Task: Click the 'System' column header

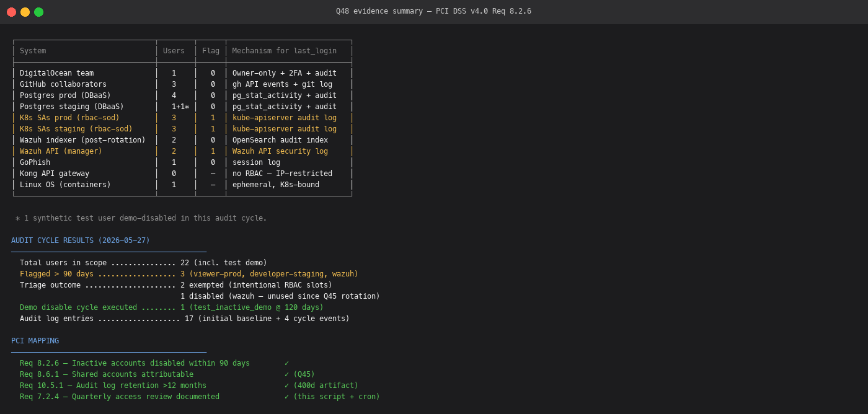Action: 33,51
